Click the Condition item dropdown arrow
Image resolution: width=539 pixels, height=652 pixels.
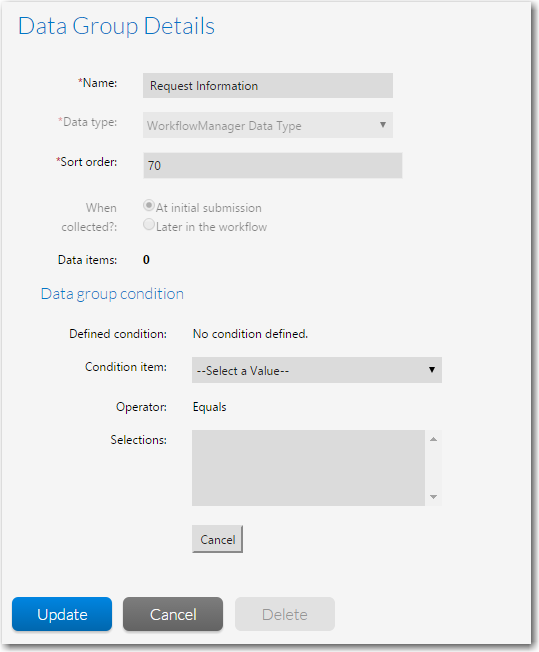click(432, 370)
